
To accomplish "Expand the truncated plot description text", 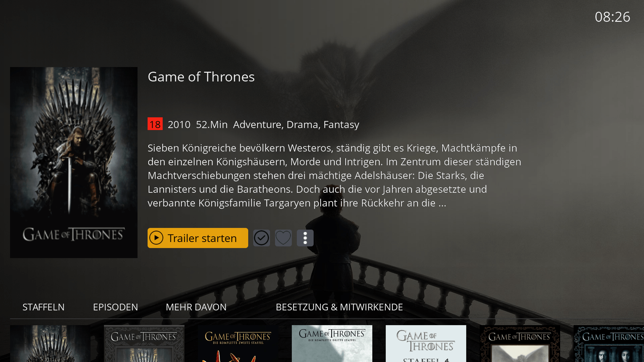I will coord(334,175).
